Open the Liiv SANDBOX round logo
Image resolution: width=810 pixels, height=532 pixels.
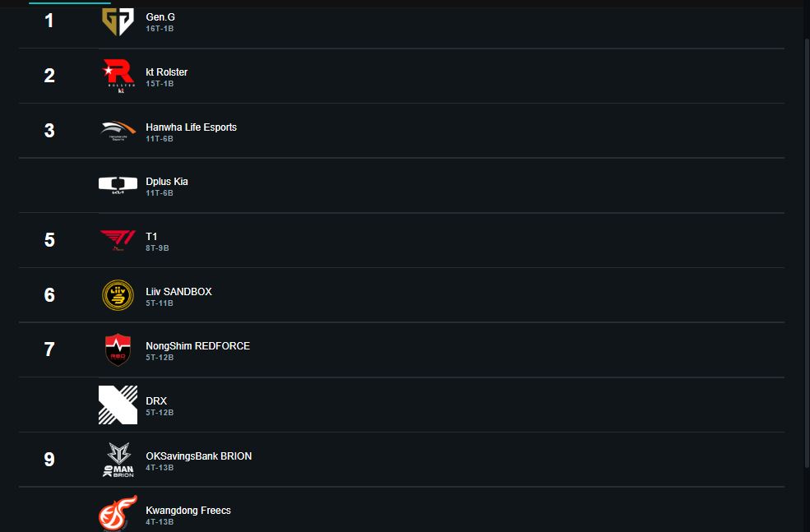[118, 295]
